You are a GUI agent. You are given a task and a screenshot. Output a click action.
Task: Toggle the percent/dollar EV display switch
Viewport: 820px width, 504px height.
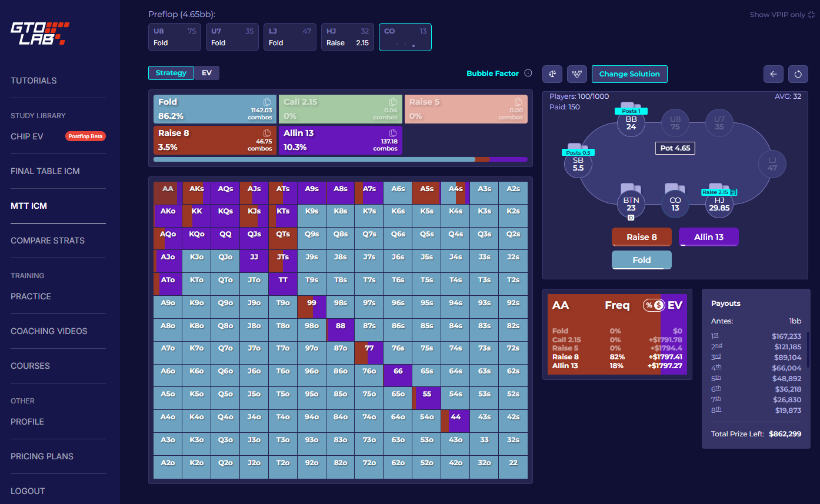[x=654, y=305]
